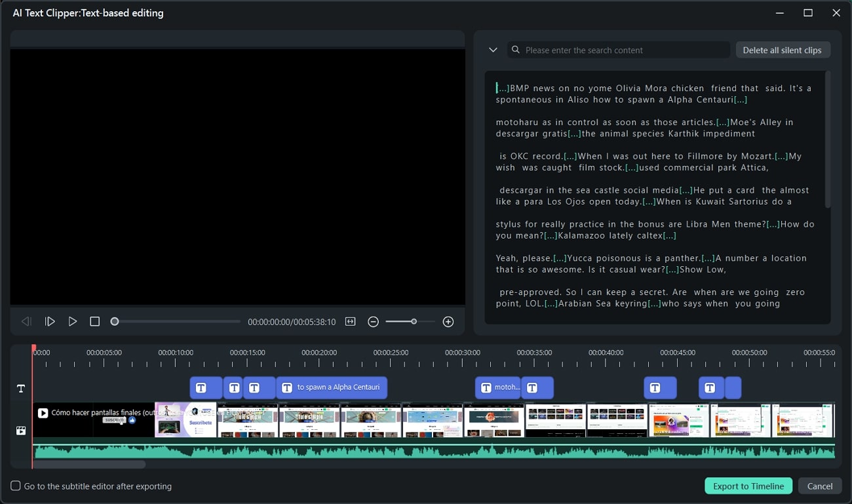Click the audio waveform track
The width and height of the screenshot is (852, 504).
click(434, 451)
